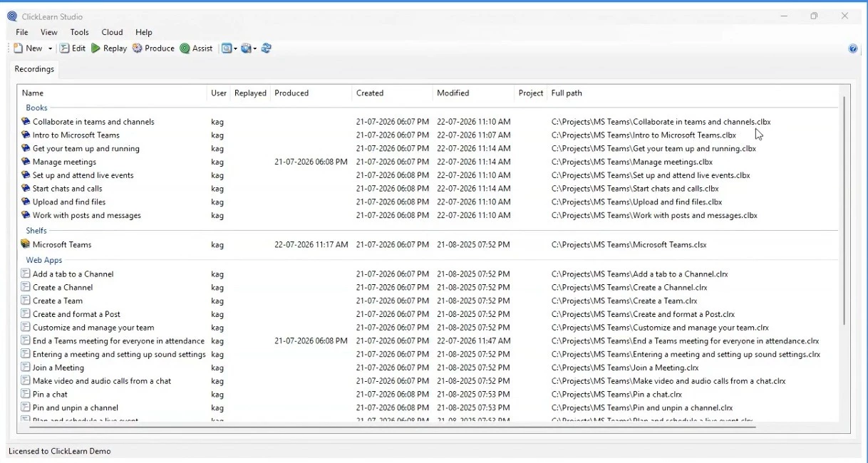This screenshot has height=463, width=868.
Task: Click the Produce toolbar button
Action: click(153, 48)
